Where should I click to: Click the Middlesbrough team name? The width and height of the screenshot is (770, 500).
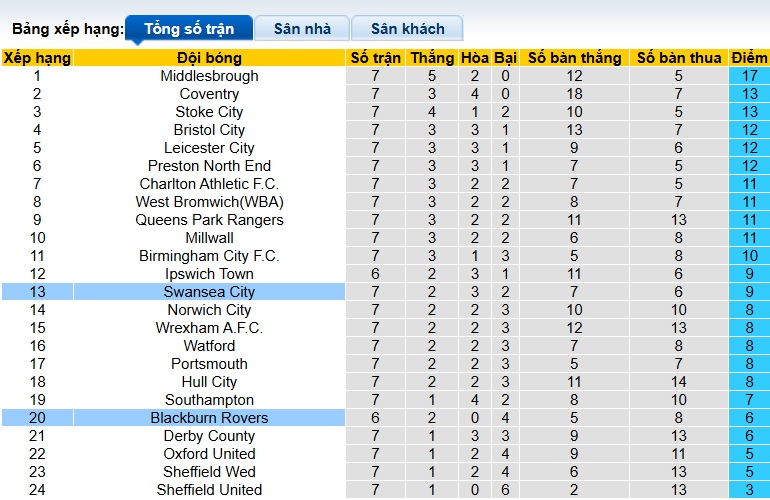209,76
